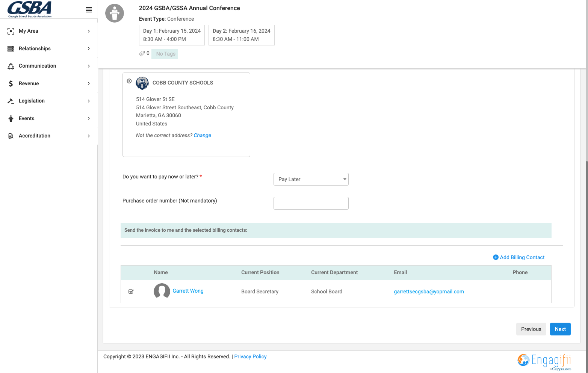Open the Events menu
Image resolution: width=588 pixels, height=373 pixels.
click(x=49, y=119)
